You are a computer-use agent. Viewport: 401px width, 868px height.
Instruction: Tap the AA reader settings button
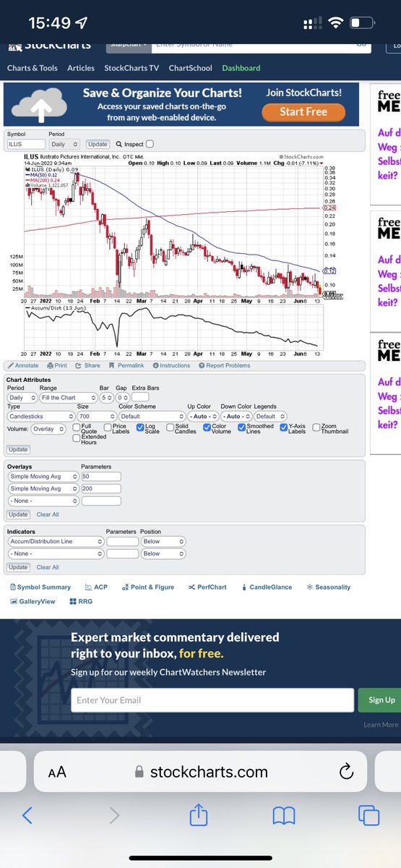coord(57,772)
